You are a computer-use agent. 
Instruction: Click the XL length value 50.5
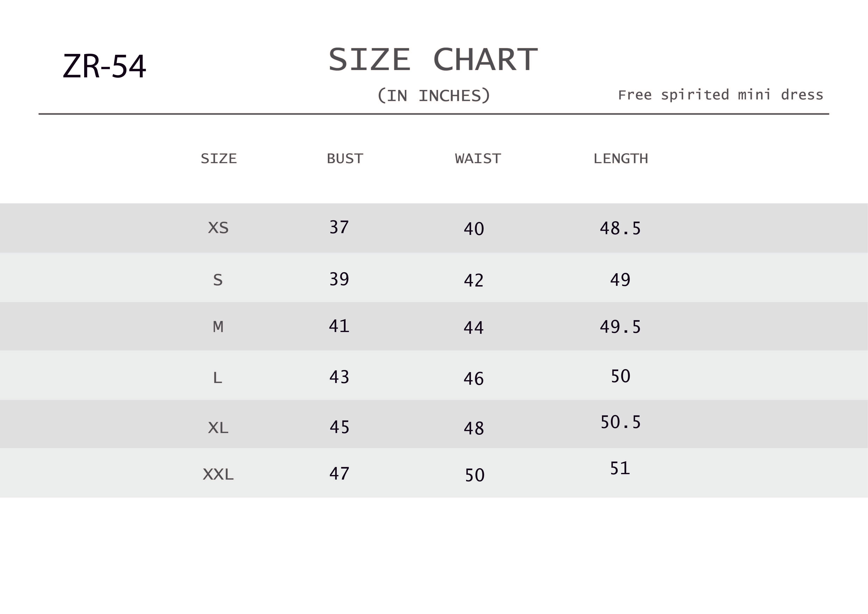tap(620, 422)
